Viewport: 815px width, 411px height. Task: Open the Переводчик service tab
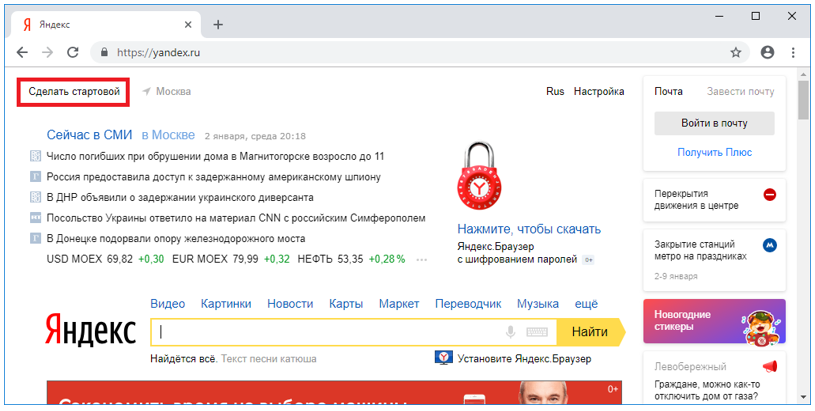coord(468,304)
